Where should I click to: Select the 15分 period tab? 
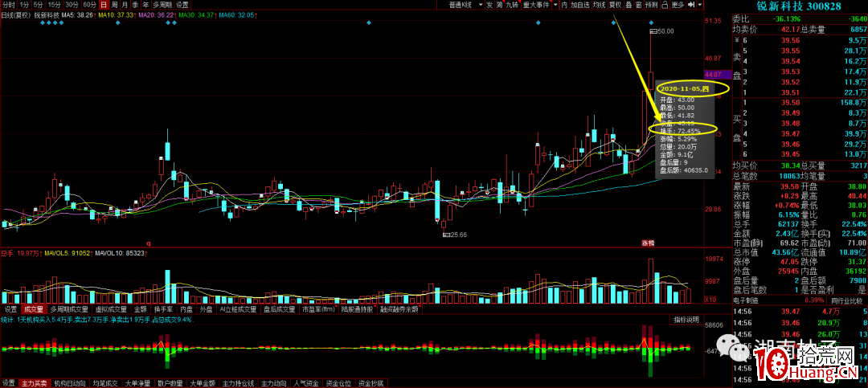[x=54, y=5]
